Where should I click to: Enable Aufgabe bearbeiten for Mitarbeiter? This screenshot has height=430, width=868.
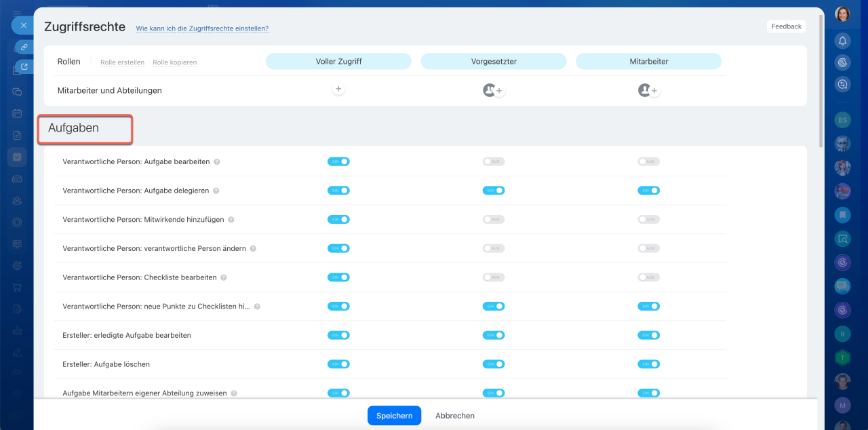(x=649, y=161)
